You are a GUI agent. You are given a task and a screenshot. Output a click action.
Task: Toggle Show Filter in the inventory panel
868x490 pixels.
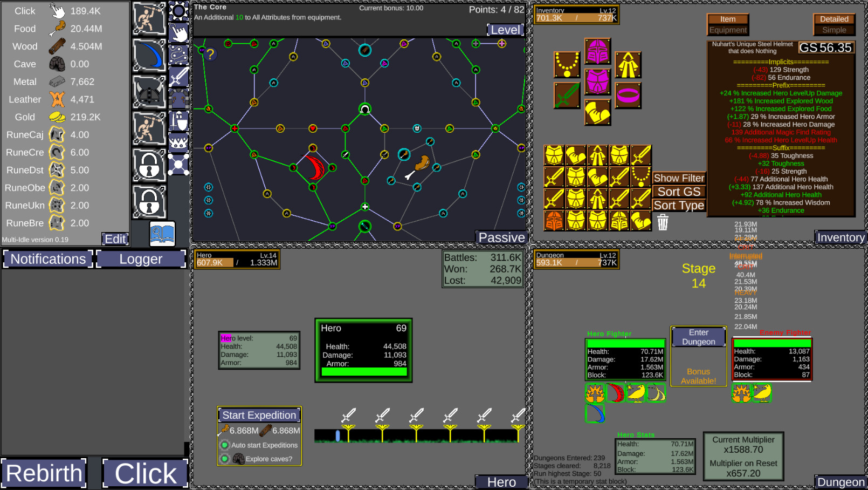[679, 178]
